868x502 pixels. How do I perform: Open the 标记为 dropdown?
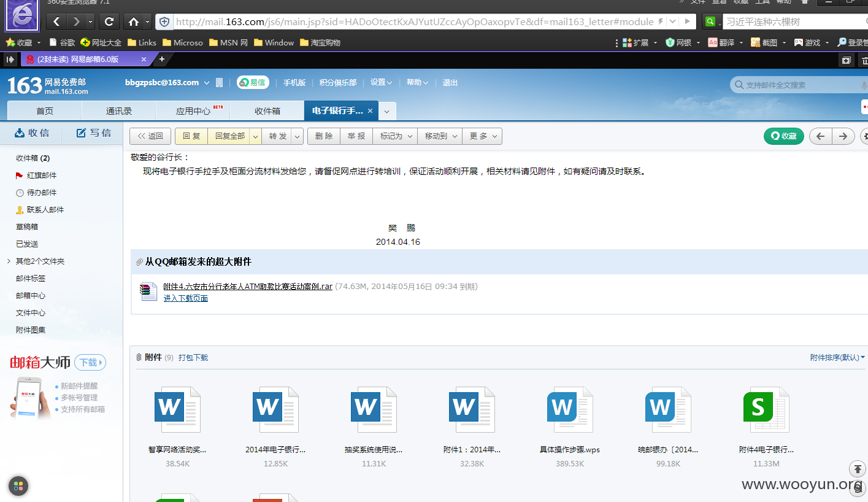[x=395, y=136]
